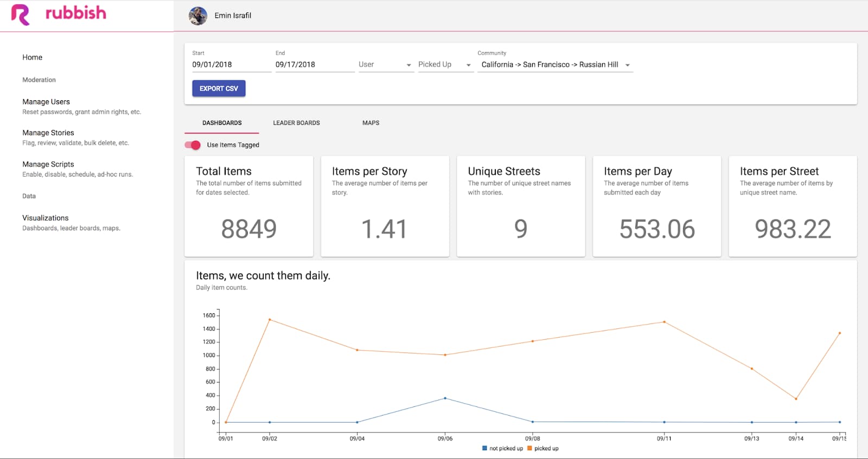The image size is (868, 459).
Task: Open Manage Stories in the sidebar
Action: coord(75,138)
